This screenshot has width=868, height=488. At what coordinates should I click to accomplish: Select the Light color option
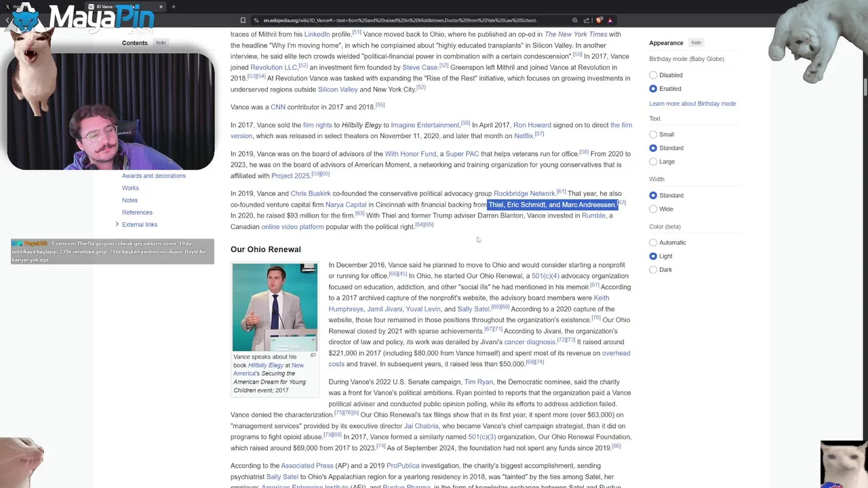click(x=653, y=256)
